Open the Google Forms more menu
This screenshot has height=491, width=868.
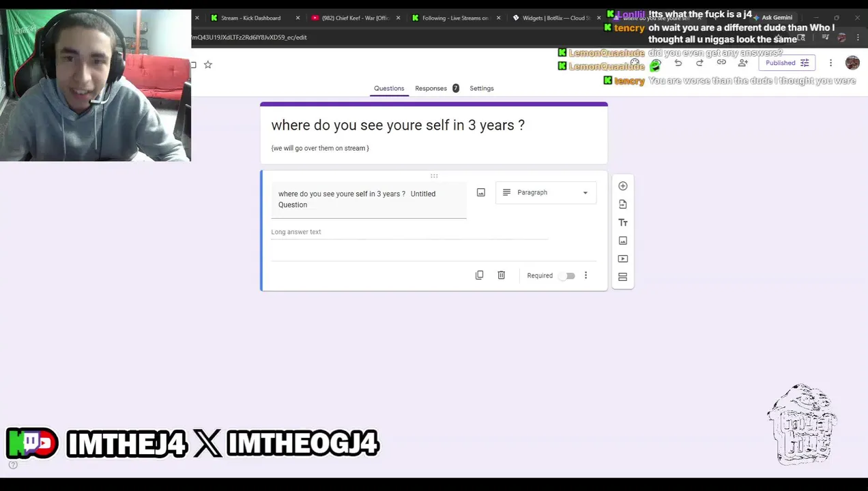point(830,63)
